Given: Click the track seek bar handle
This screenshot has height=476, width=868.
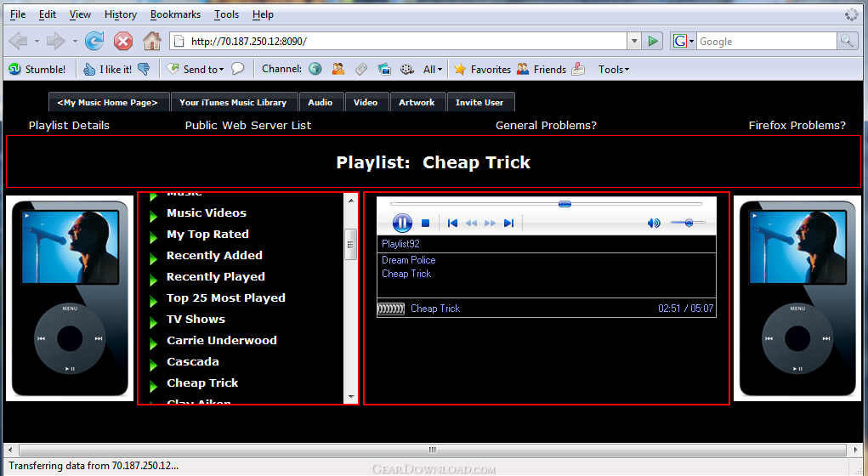Looking at the screenshot, I should tap(564, 204).
